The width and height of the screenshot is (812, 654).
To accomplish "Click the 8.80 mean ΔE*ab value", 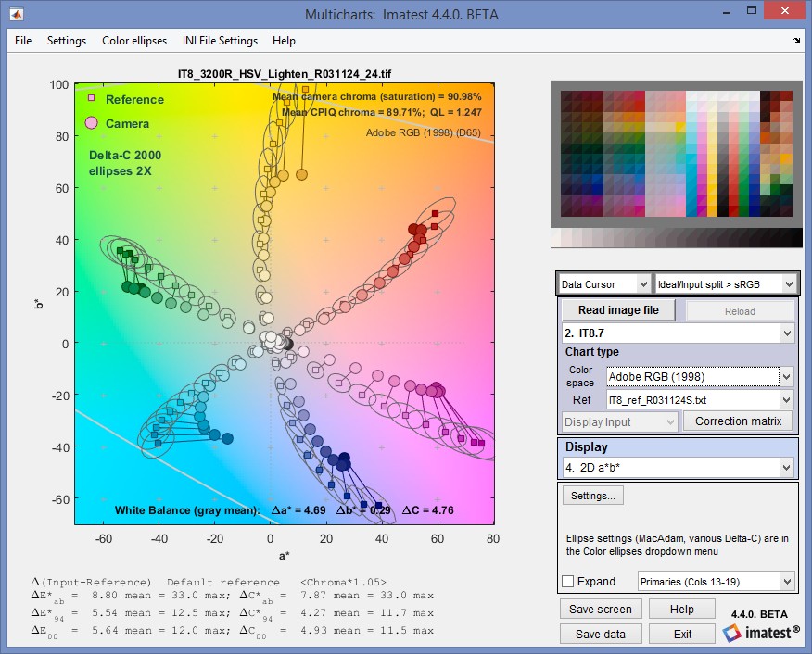I will tap(105, 595).
